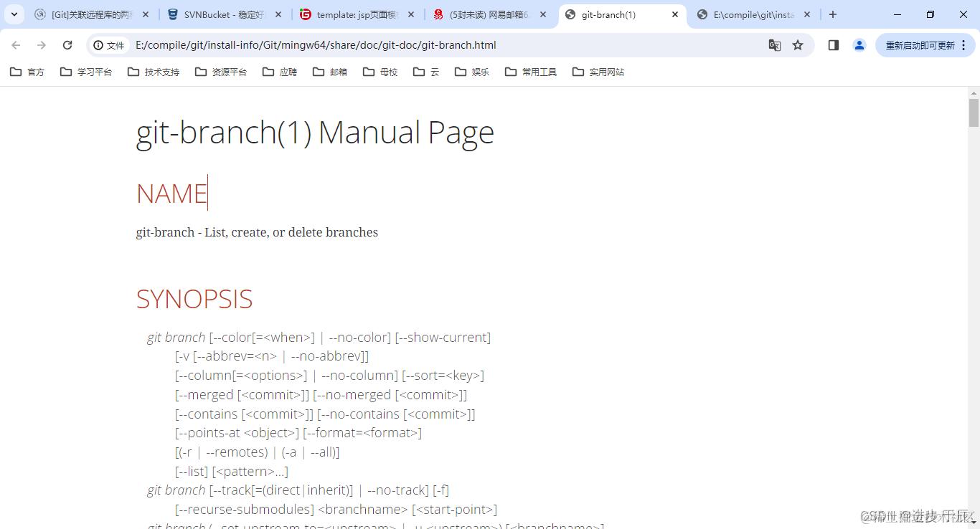980x529 pixels.
Task: Click the '(-r | --remotes)' line
Action: (x=258, y=452)
